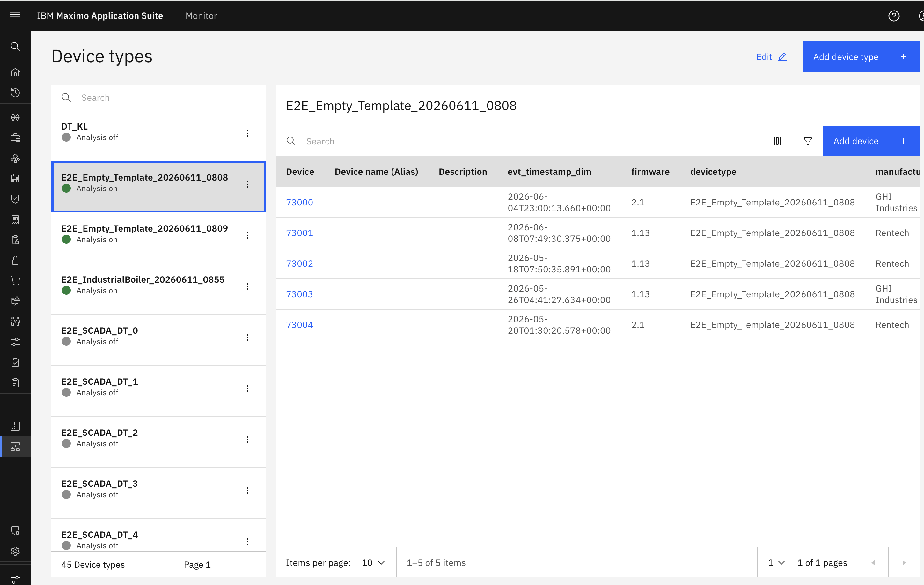Open overflow menu for E2E_Empty_Template_20260611_0808
The image size is (924, 585).
click(x=247, y=184)
